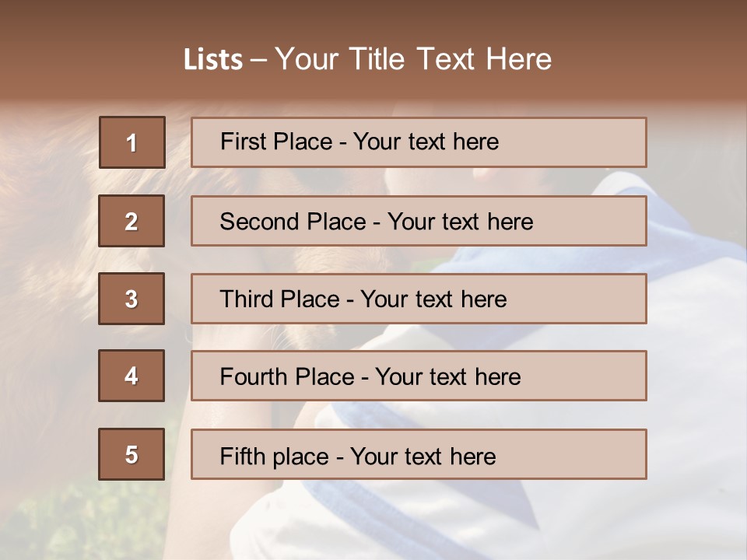Click the slide title text
This screenshot has width=747, height=560.
click(x=367, y=59)
